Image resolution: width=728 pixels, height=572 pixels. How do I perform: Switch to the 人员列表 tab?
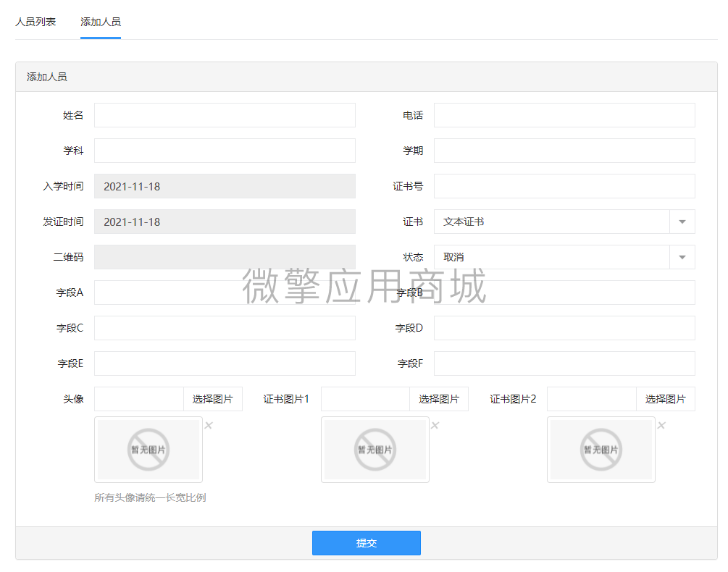click(35, 22)
